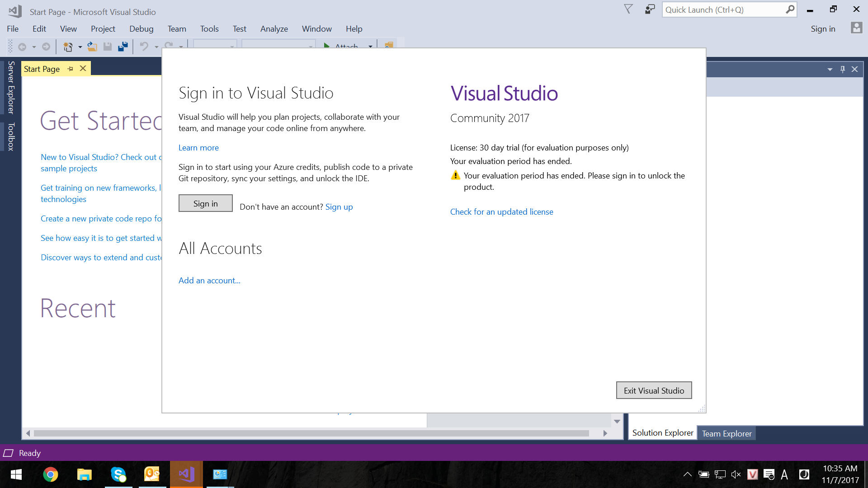Viewport: 868px width, 488px height.
Task: Open the Undo history dropdown arrow
Action: pos(156,47)
